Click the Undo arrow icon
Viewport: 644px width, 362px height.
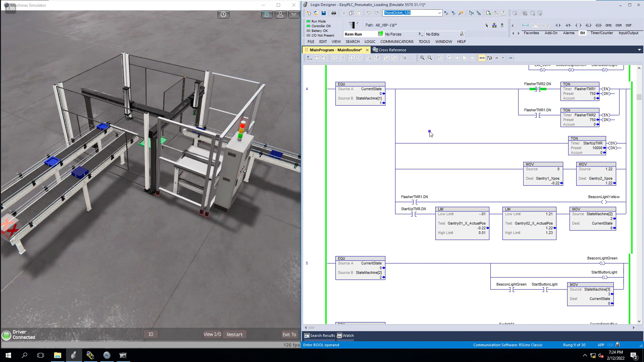(368, 13)
